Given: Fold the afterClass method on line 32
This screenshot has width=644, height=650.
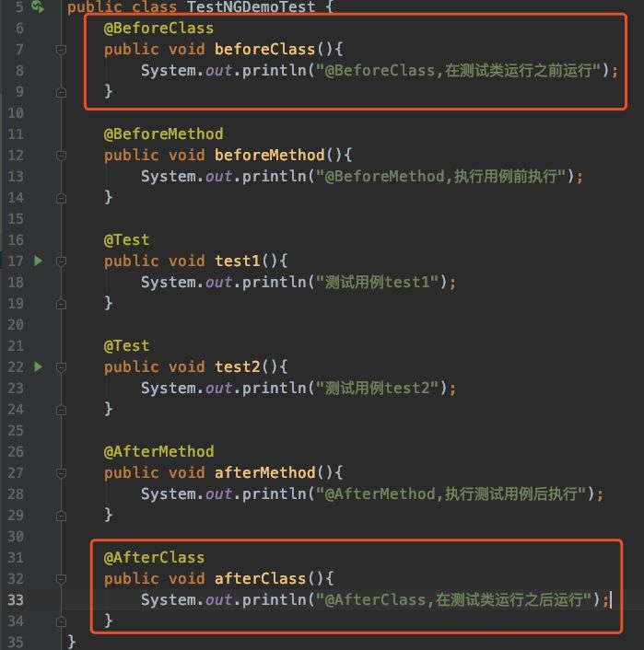Looking at the screenshot, I should point(61,579).
